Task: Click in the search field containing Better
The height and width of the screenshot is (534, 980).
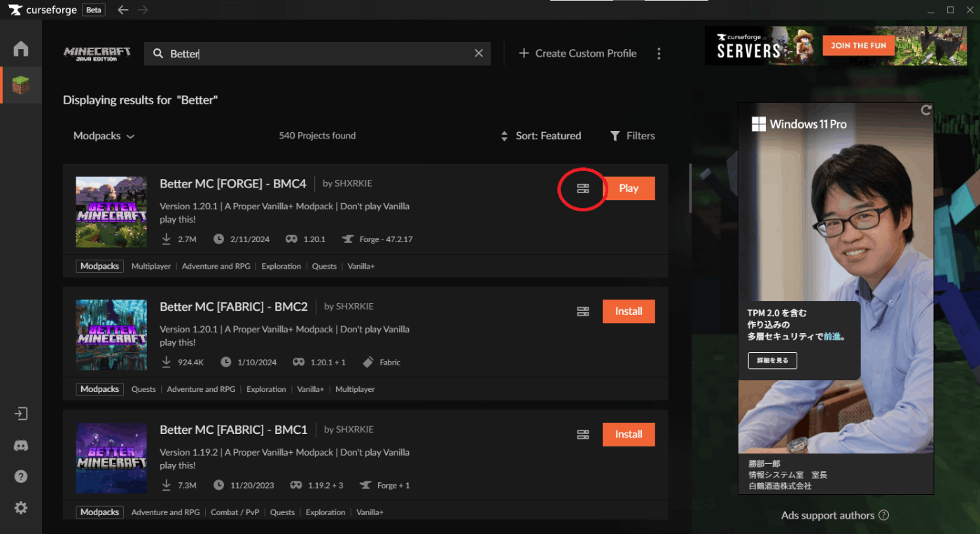Action: 317,54
